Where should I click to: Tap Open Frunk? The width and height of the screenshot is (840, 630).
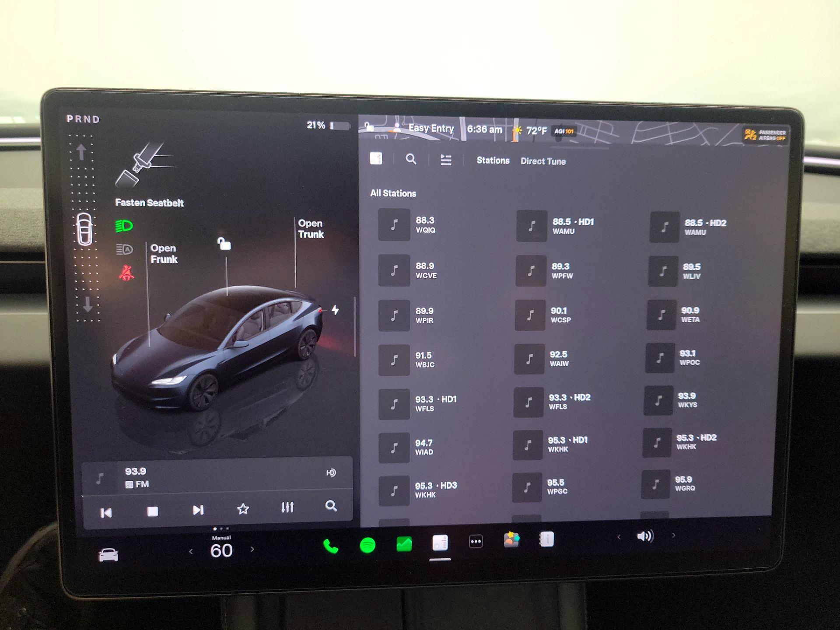pyautogui.click(x=164, y=254)
